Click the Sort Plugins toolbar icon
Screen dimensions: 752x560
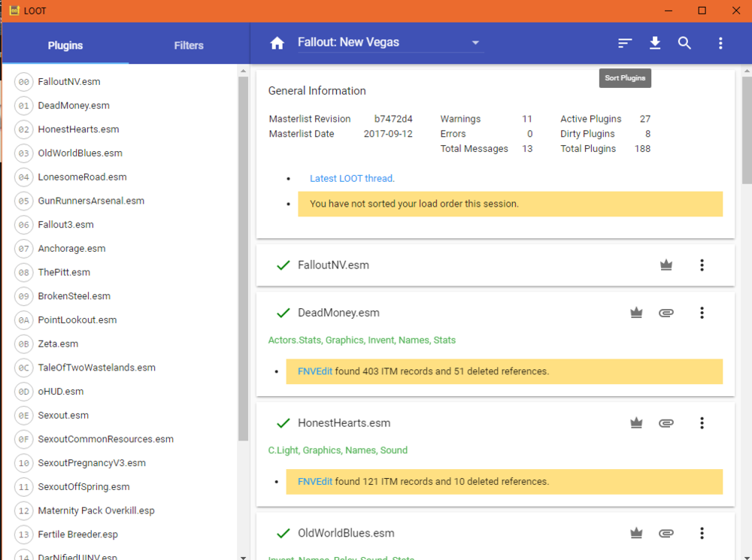tap(625, 43)
